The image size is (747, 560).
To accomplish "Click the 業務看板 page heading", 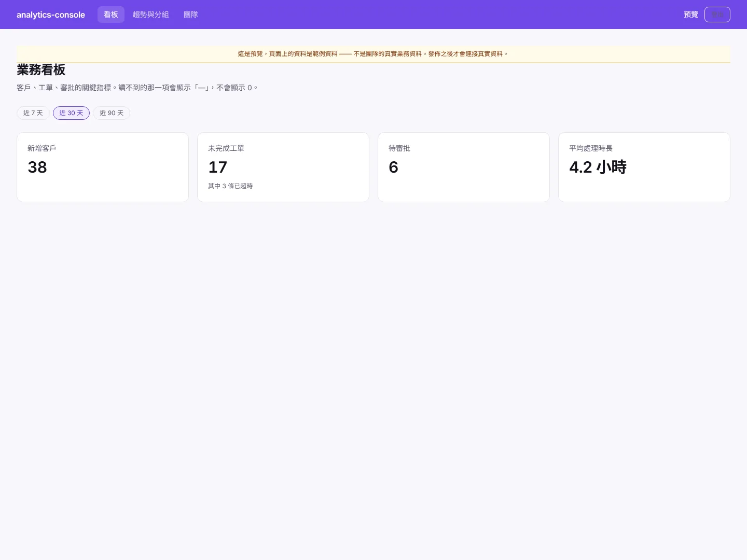I will point(41,70).
